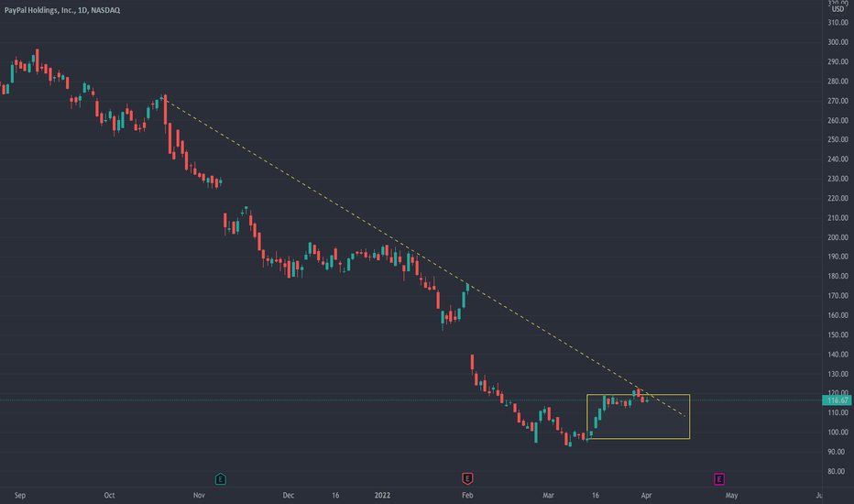The image size is (854, 504).
Task: Click the Feb label on time axis
Action: click(467, 495)
